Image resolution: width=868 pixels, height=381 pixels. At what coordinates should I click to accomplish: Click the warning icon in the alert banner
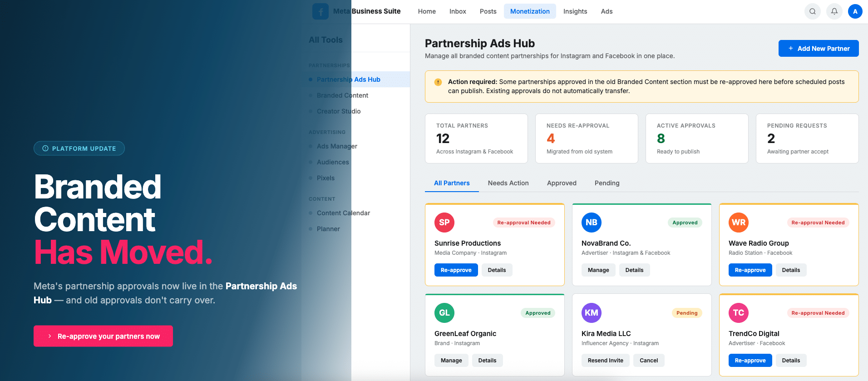(x=438, y=82)
